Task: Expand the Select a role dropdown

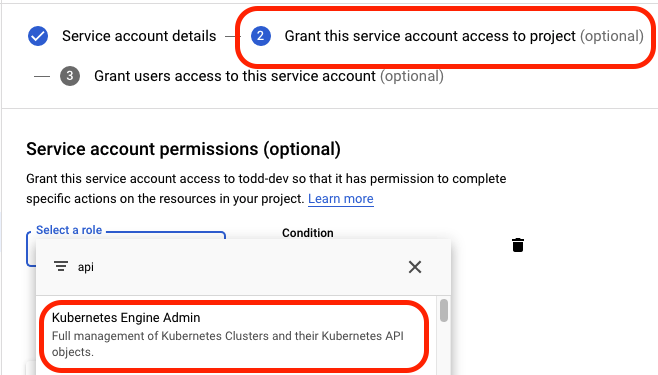Action: [x=126, y=247]
